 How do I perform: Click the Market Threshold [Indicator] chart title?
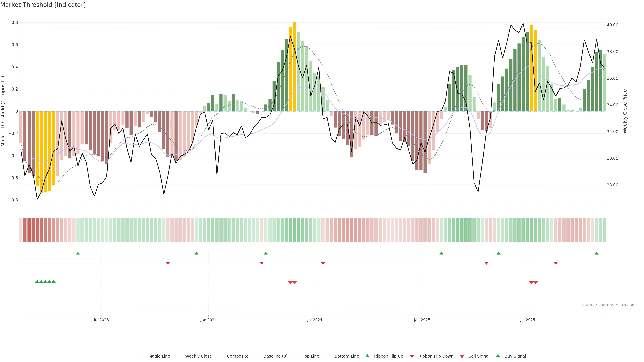pos(43,5)
